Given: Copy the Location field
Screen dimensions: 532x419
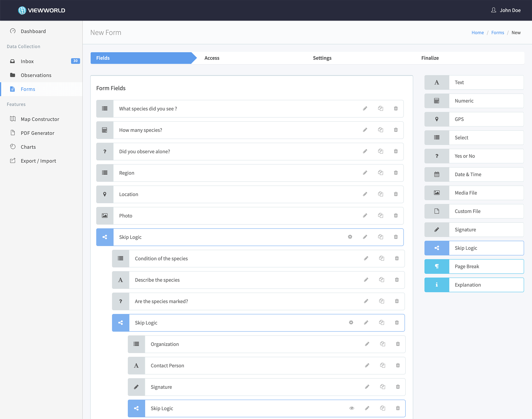Looking at the screenshot, I should click(380, 194).
